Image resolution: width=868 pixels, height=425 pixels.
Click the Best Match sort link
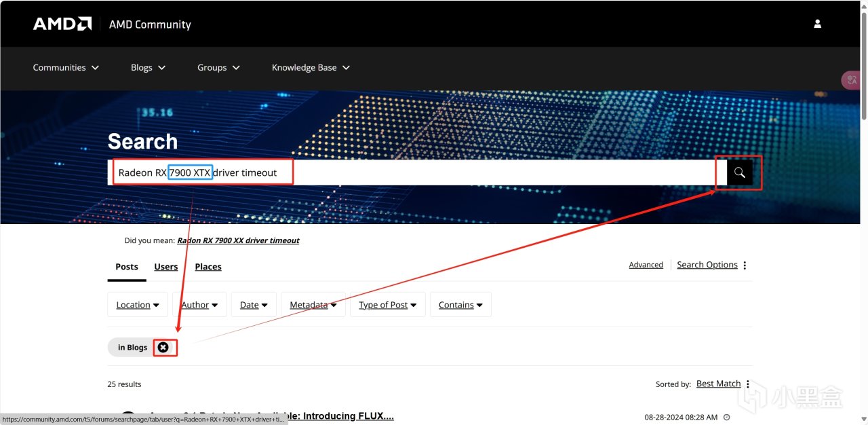(719, 384)
